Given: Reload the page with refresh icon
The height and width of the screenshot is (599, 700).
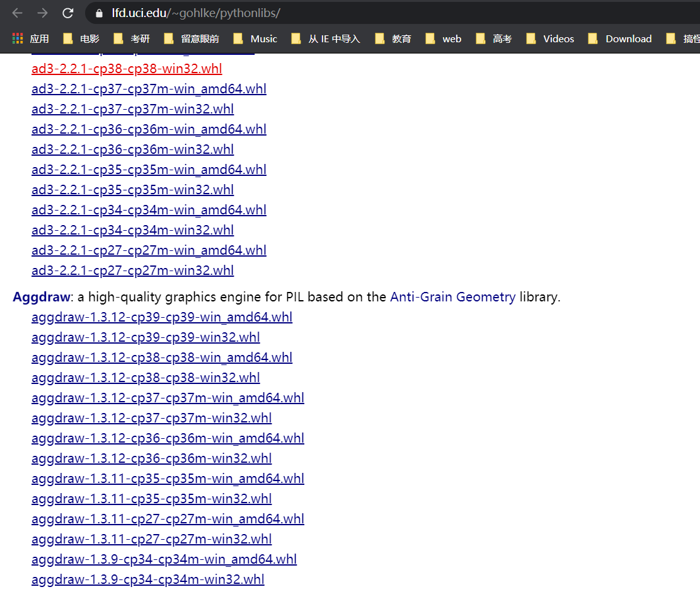Looking at the screenshot, I should (68, 13).
